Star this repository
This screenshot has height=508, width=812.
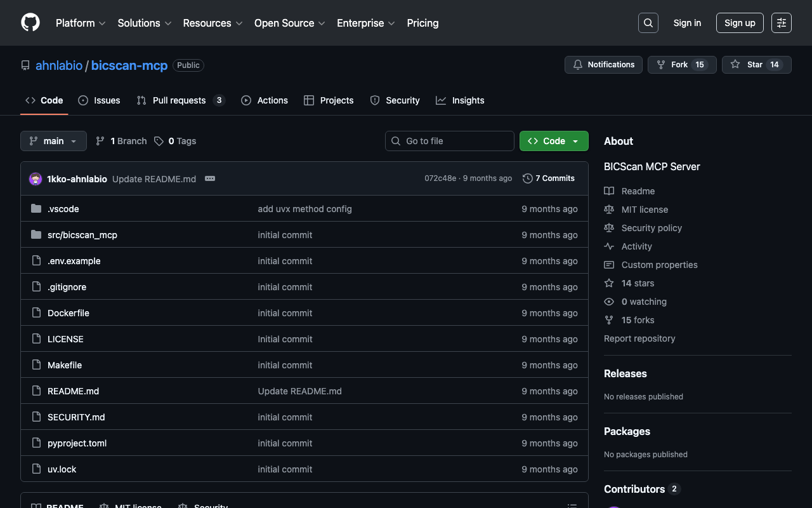click(x=756, y=65)
